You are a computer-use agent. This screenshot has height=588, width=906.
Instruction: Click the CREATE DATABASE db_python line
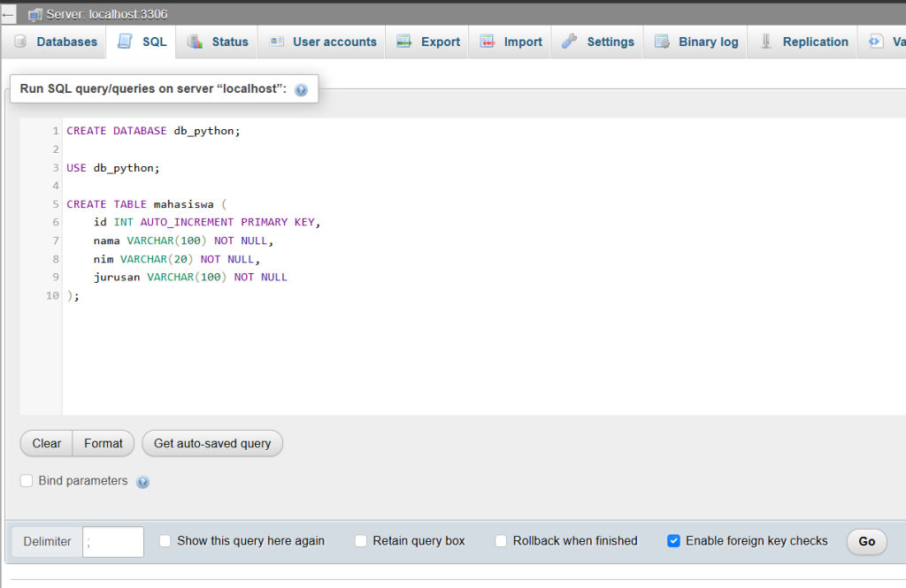tap(153, 131)
